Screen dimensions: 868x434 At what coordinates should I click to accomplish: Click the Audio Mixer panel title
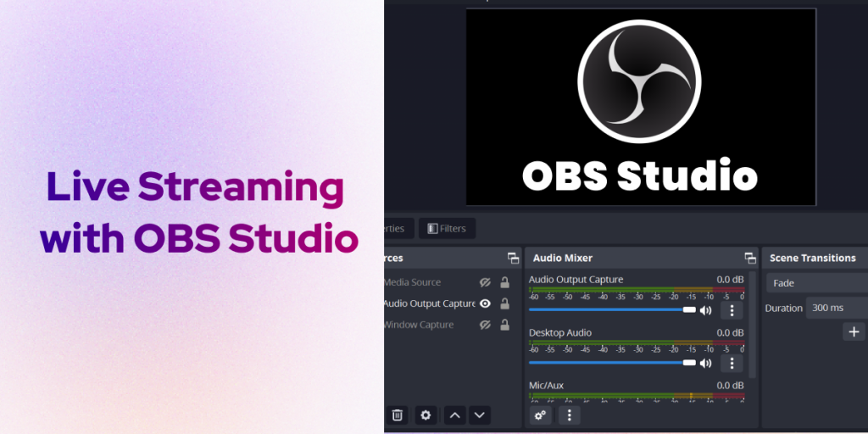563,258
